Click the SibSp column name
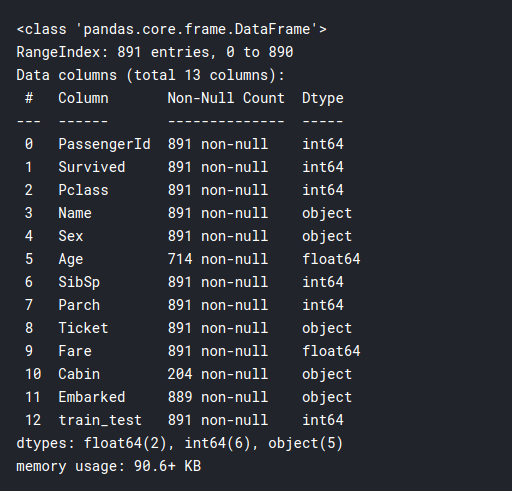The image size is (512, 491). point(79,282)
